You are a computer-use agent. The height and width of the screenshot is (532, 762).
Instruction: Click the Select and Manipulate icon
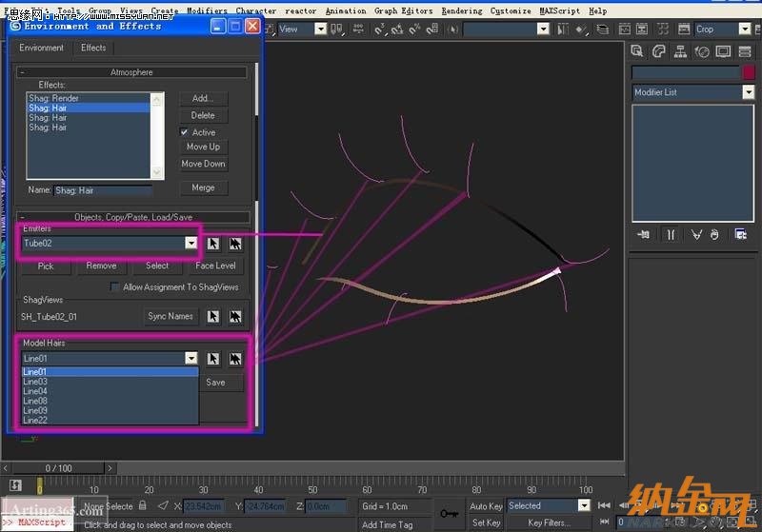[x=358, y=30]
